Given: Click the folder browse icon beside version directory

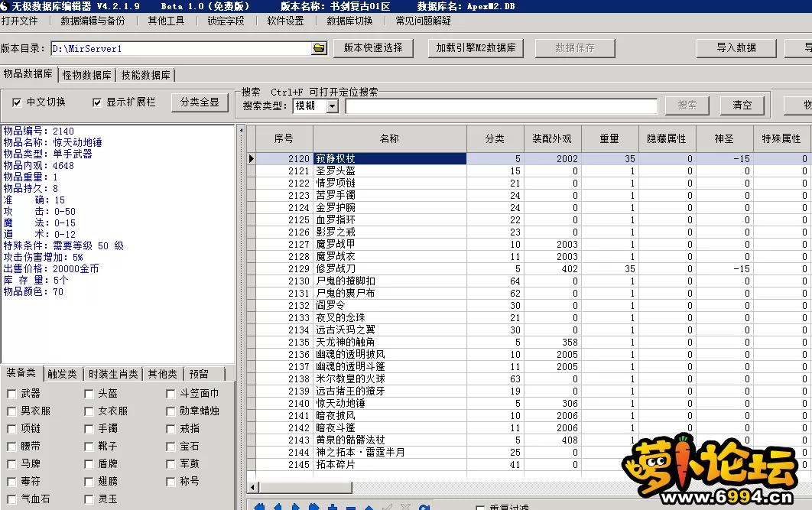Looking at the screenshot, I should (319, 48).
